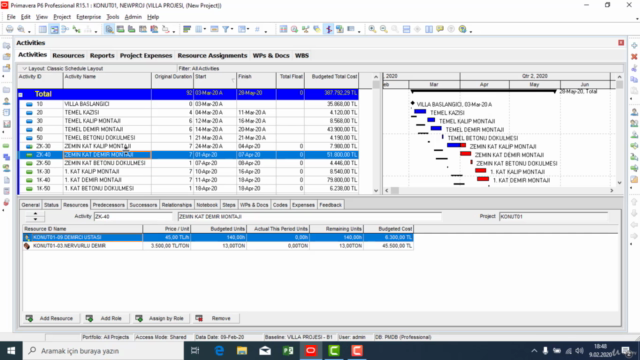The image size is (640, 360).
Task: Open the Enterprise menu
Action: coord(89,17)
